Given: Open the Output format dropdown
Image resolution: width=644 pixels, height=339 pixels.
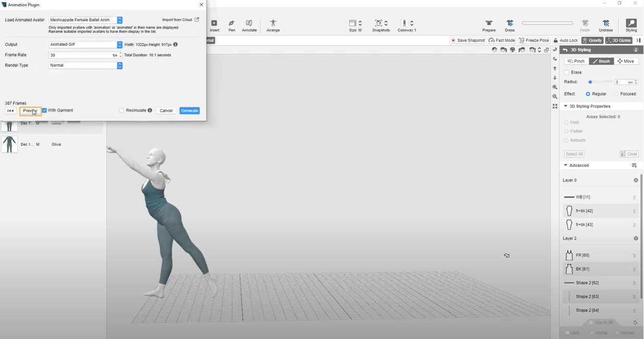Looking at the screenshot, I should [x=119, y=45].
